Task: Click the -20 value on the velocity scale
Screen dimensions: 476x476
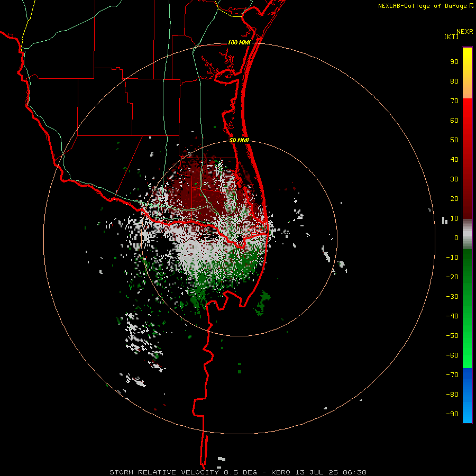Action: click(452, 277)
